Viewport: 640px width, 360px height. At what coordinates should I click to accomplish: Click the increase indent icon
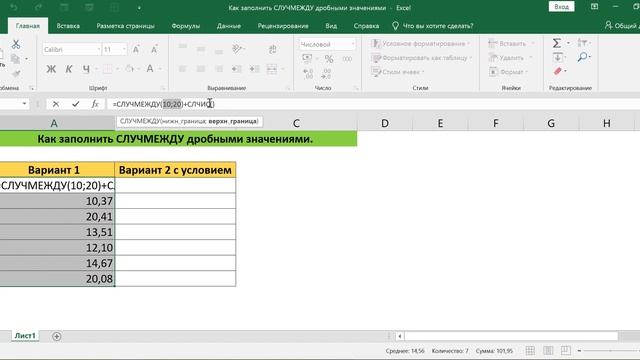pos(254,69)
